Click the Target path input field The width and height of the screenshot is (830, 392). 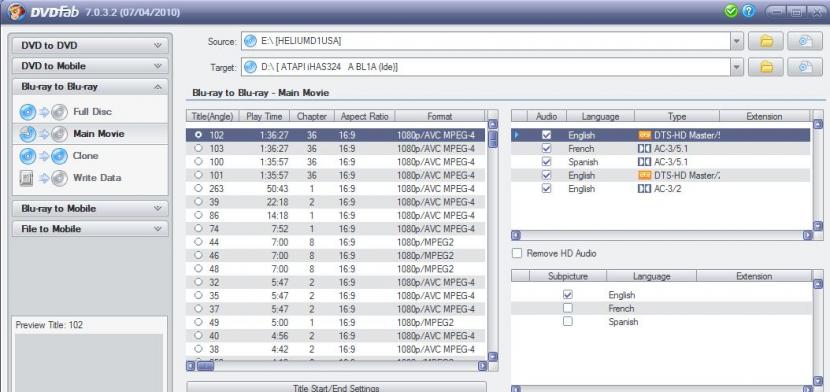click(x=486, y=67)
